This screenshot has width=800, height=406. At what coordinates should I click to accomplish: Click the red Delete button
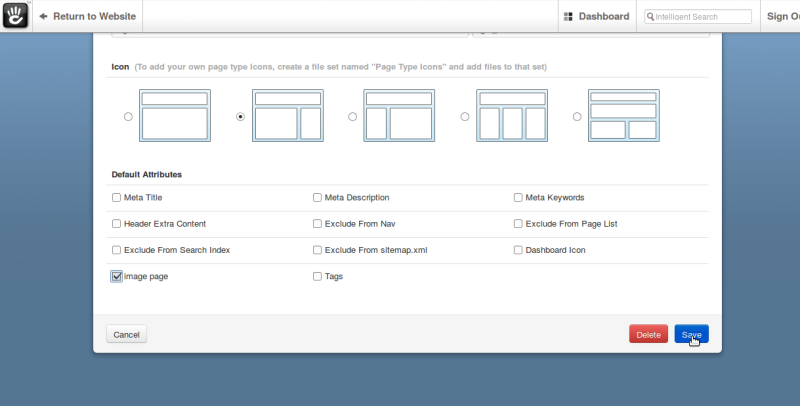click(x=648, y=334)
